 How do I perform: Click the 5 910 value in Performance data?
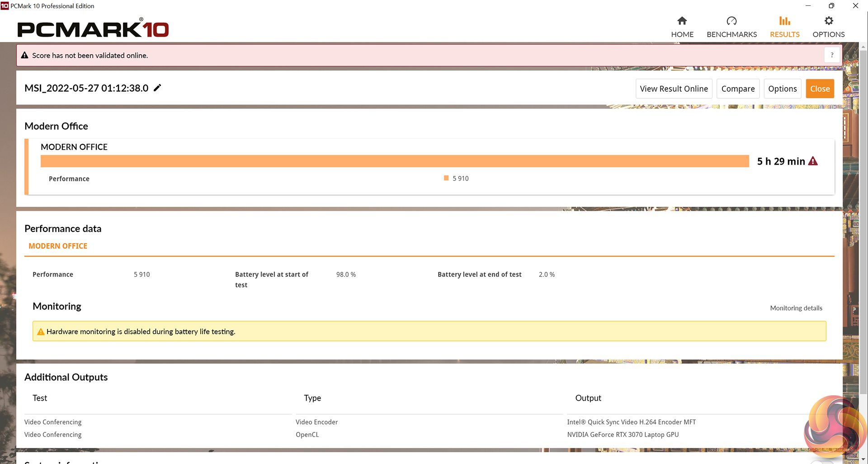click(x=142, y=275)
